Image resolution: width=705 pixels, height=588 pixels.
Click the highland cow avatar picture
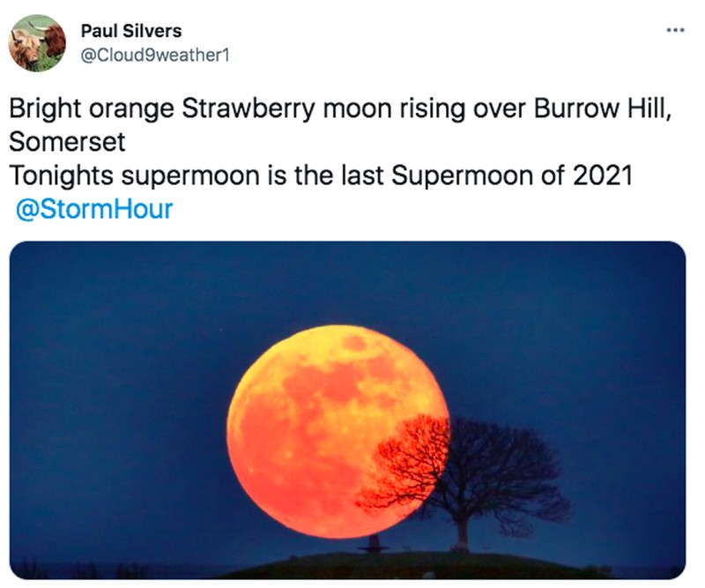pyautogui.click(x=35, y=35)
